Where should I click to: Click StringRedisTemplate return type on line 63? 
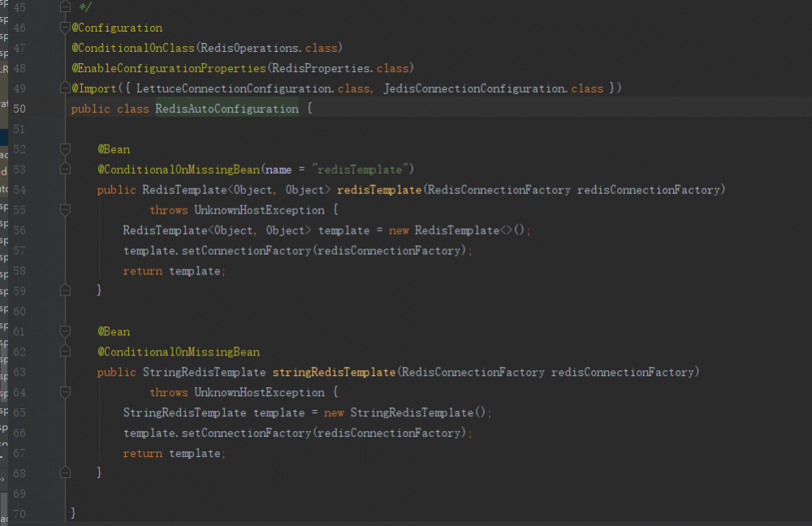click(204, 373)
